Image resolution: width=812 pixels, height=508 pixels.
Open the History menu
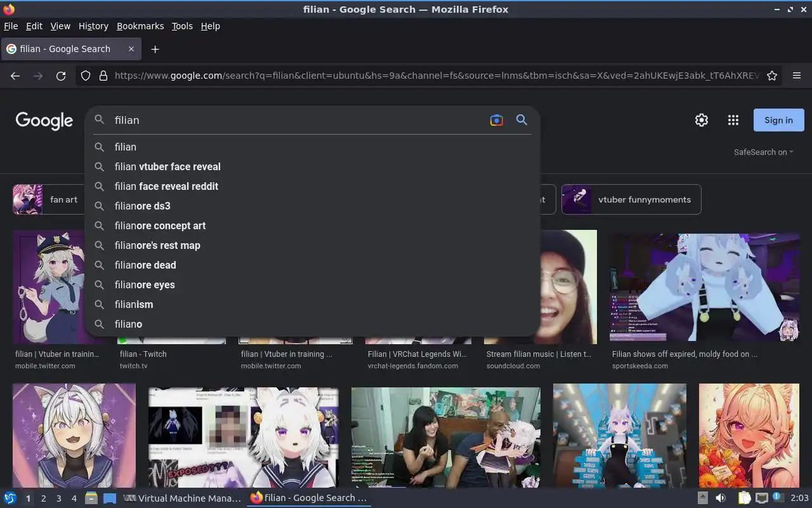click(x=93, y=26)
